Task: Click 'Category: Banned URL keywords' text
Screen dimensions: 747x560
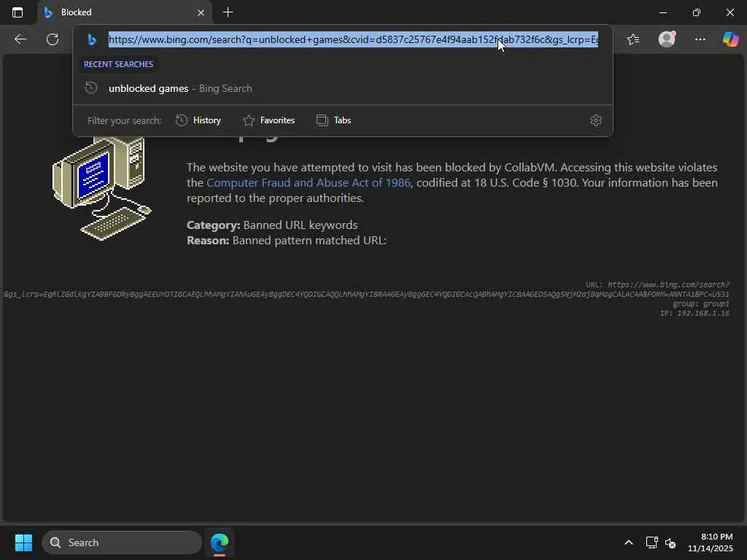Action: point(272,225)
